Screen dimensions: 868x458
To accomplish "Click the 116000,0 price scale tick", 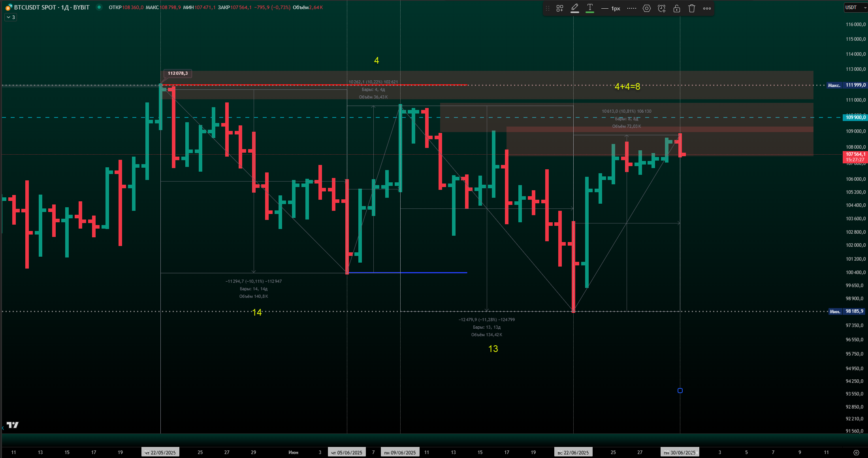I will (855, 25).
